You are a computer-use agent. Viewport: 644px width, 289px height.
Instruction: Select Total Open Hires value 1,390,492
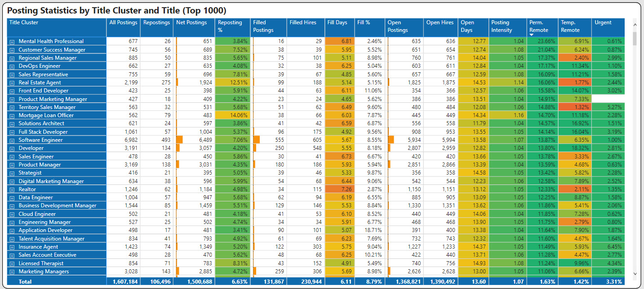click(441, 281)
